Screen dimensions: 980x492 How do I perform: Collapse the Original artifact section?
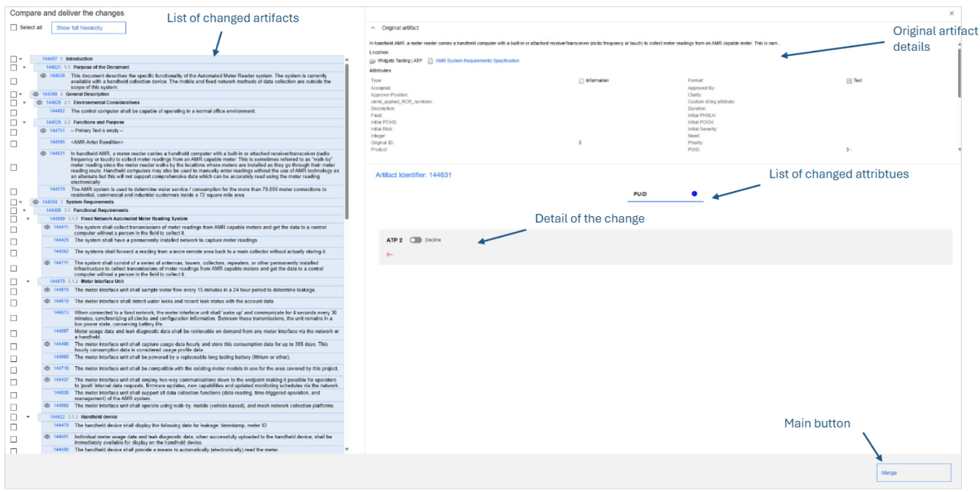click(x=373, y=28)
